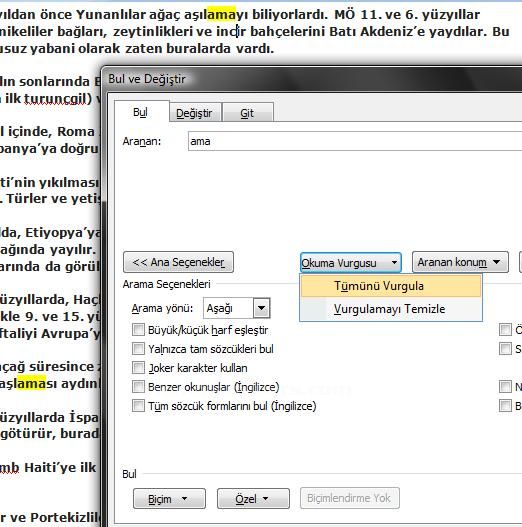
Task: Switch to the Bul tab
Action: coord(141,112)
